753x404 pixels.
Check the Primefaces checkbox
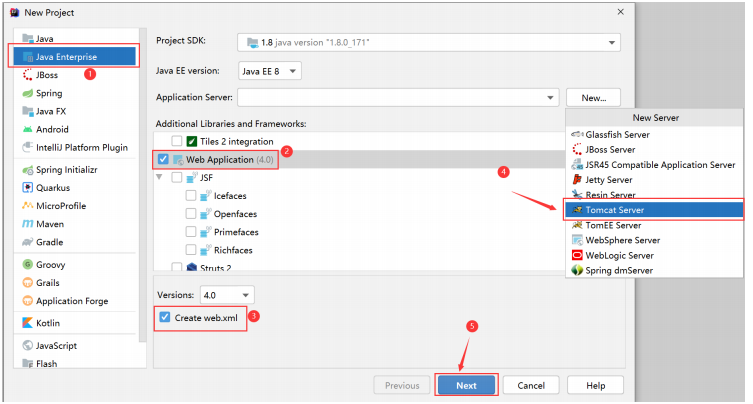[x=191, y=232]
